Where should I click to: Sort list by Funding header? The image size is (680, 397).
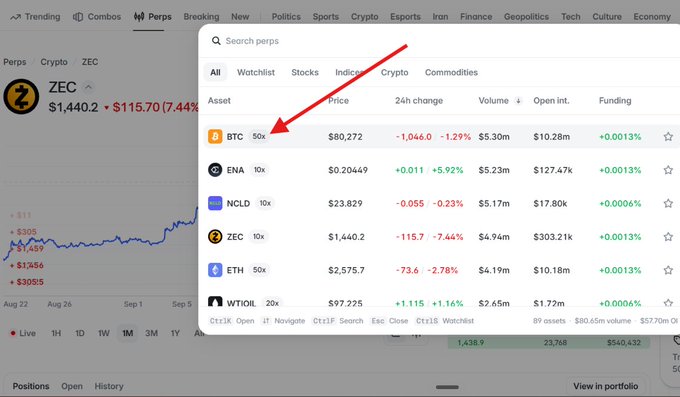click(615, 101)
